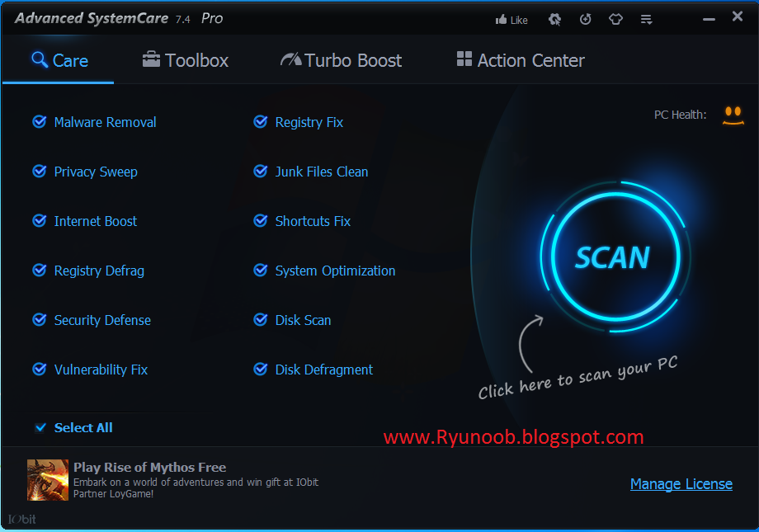
Task: Minimize the Advanced SystemCare window
Action: point(709,19)
